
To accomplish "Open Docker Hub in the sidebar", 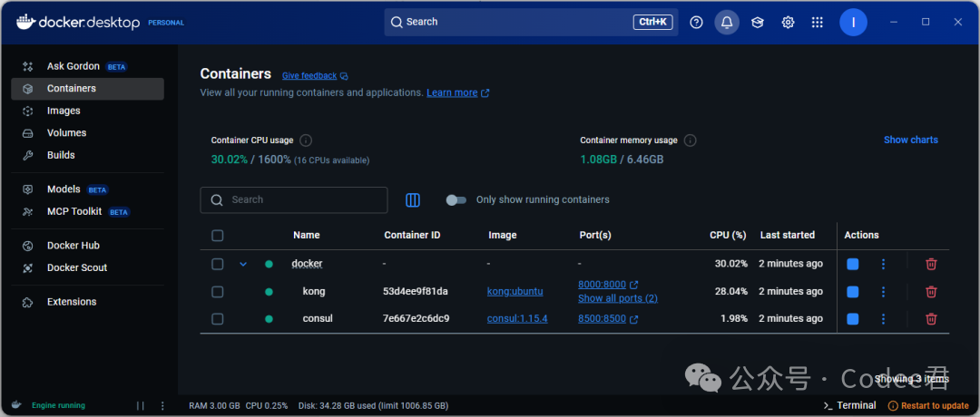I will 87,246.
